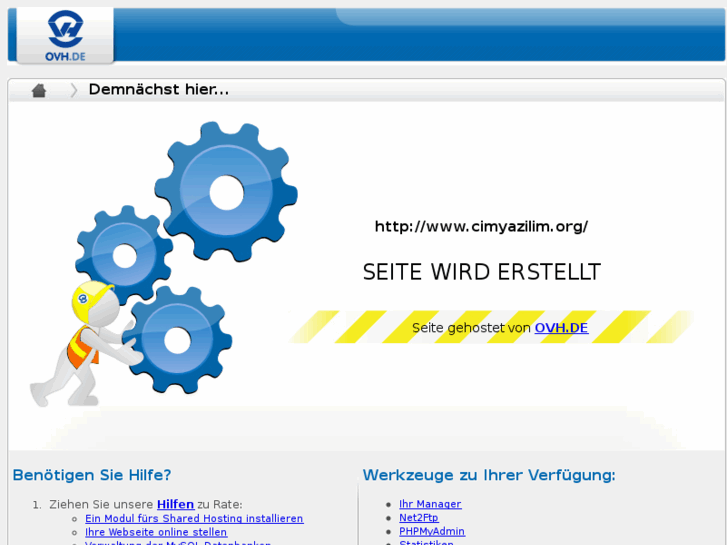Click the "Demnächst hier..." breadcrumb title
This screenshot has width=727, height=545.
[x=159, y=89]
